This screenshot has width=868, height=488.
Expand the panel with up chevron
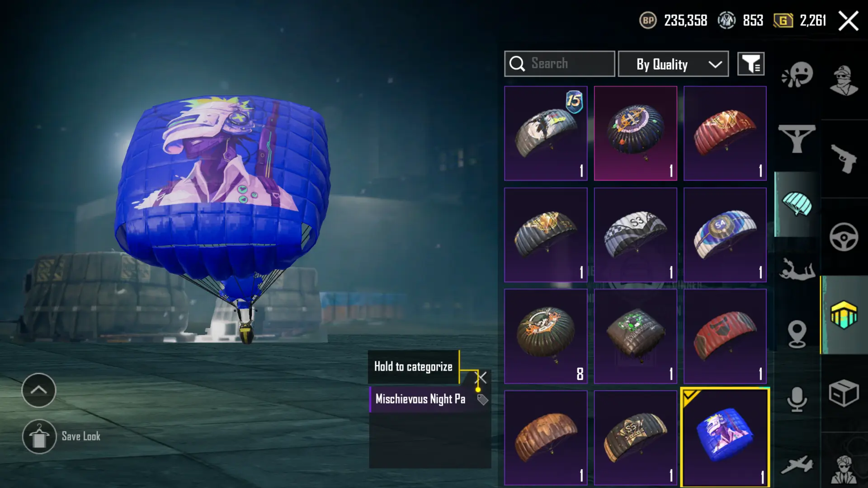[39, 390]
